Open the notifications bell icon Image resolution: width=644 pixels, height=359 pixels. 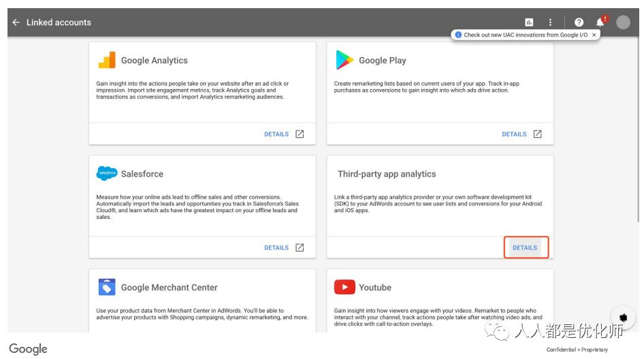pos(601,22)
